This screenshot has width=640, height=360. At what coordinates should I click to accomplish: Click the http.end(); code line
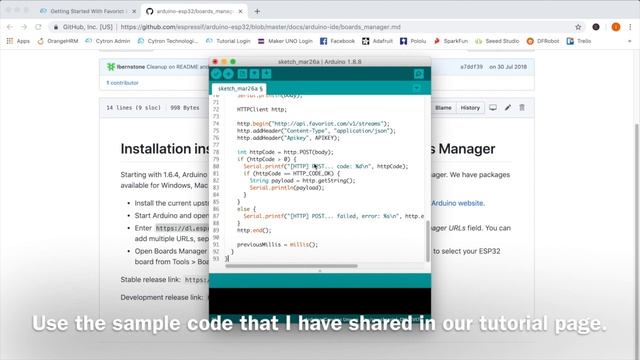click(254, 230)
